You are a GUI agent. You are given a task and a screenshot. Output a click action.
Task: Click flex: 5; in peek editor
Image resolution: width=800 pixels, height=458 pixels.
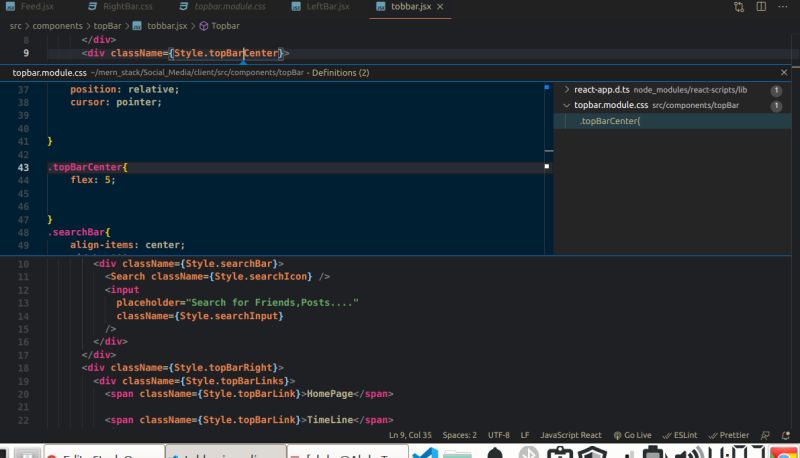[x=93, y=180]
